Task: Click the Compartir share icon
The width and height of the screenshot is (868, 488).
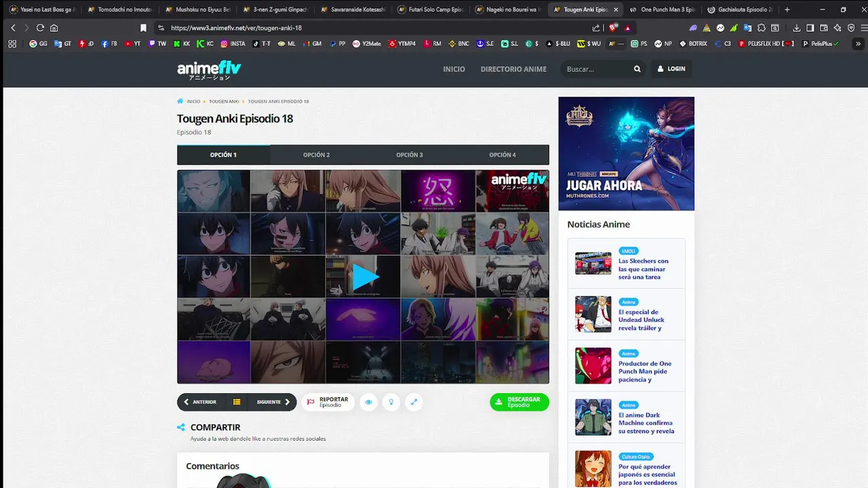Action: click(x=180, y=428)
